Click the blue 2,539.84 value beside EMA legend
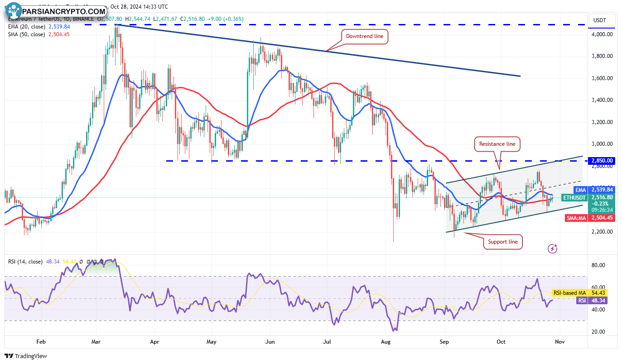The height and width of the screenshot is (364, 622). coord(58,27)
